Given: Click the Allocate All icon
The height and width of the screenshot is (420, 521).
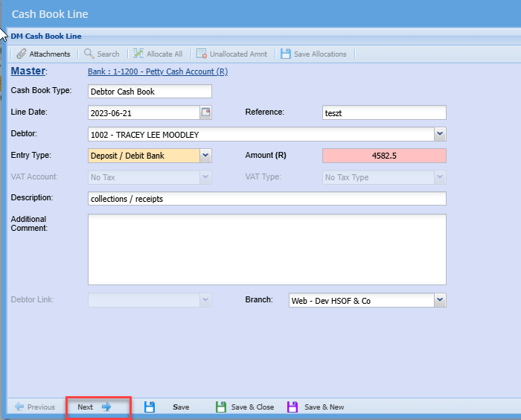Looking at the screenshot, I should pos(138,54).
